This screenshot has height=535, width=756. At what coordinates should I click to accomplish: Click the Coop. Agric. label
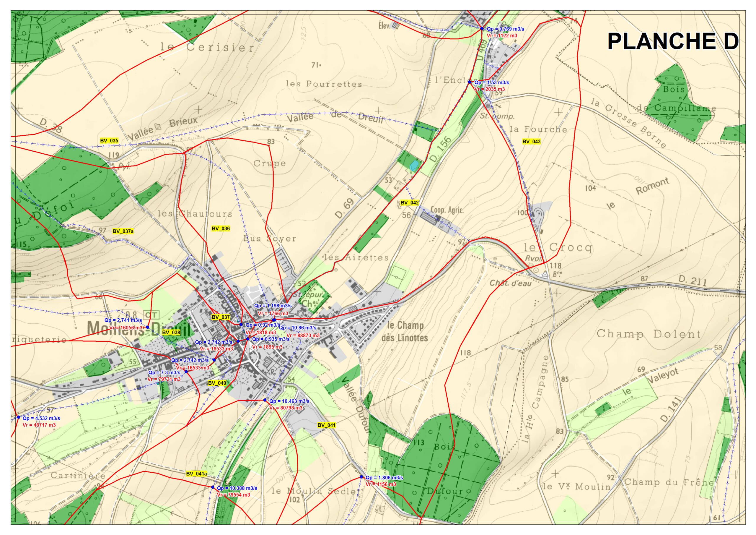coord(447,210)
